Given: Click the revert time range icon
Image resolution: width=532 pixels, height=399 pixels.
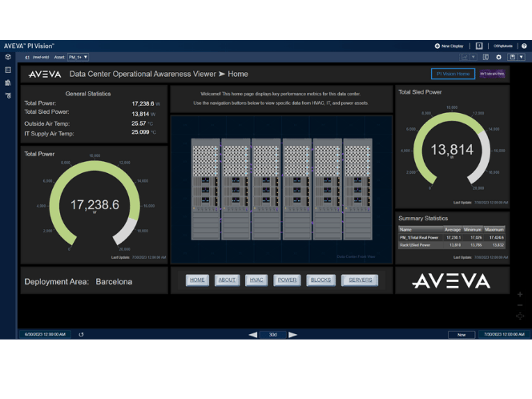Looking at the screenshot, I should [81, 335].
